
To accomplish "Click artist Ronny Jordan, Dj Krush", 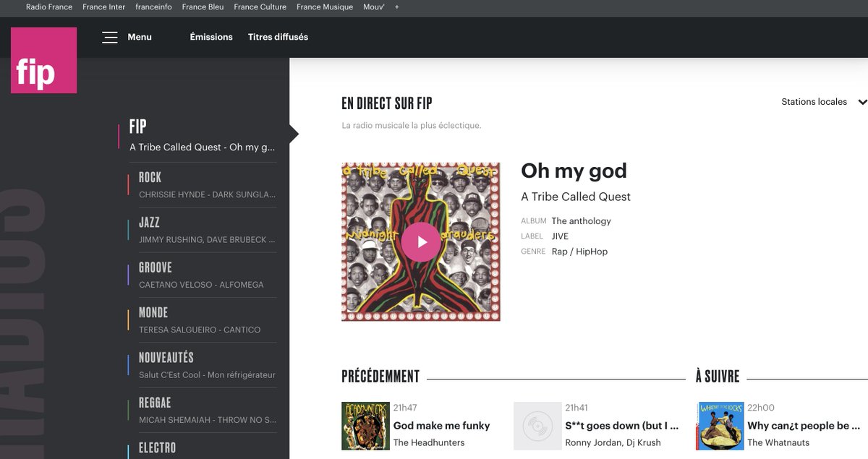I will 613,442.
